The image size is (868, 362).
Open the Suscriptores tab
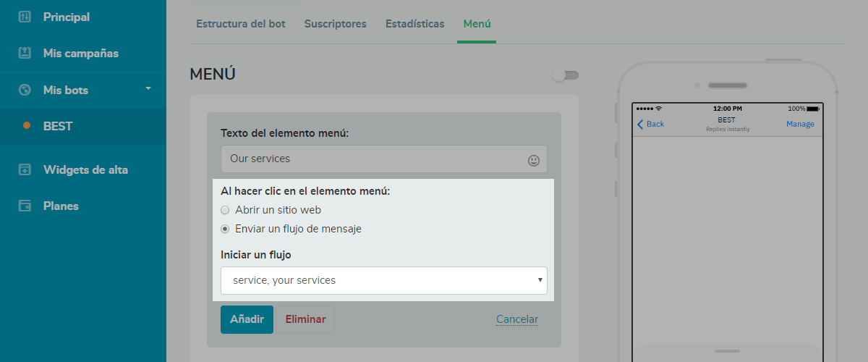point(335,24)
